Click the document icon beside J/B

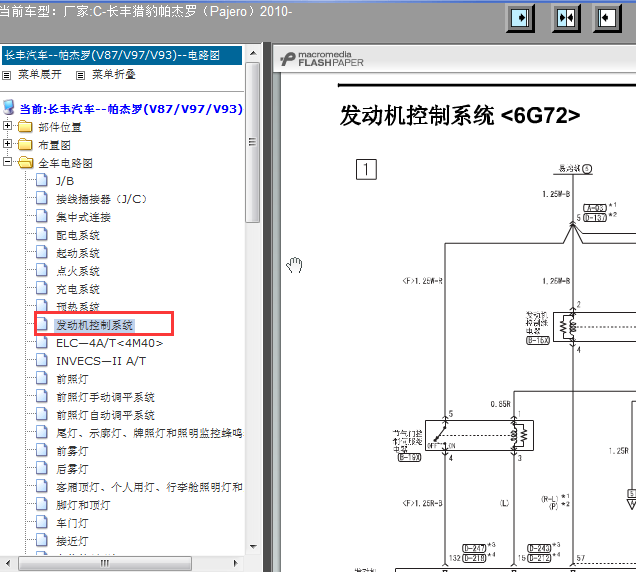click(x=42, y=180)
